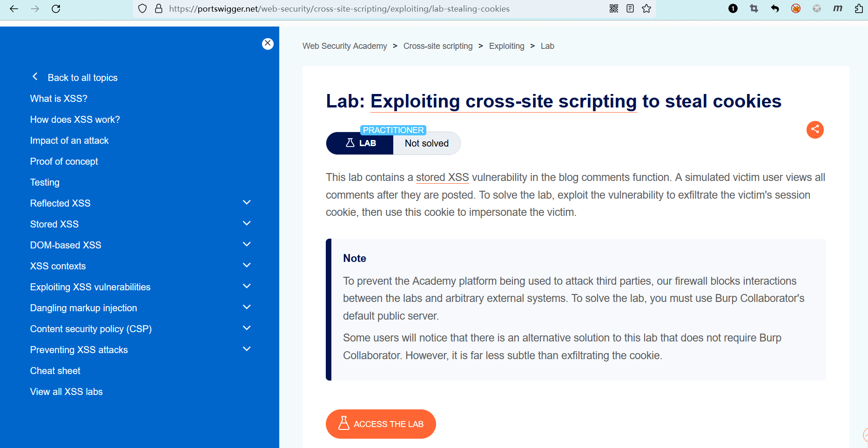
Task: Expand Content security policy (CSP) section
Action: click(247, 328)
